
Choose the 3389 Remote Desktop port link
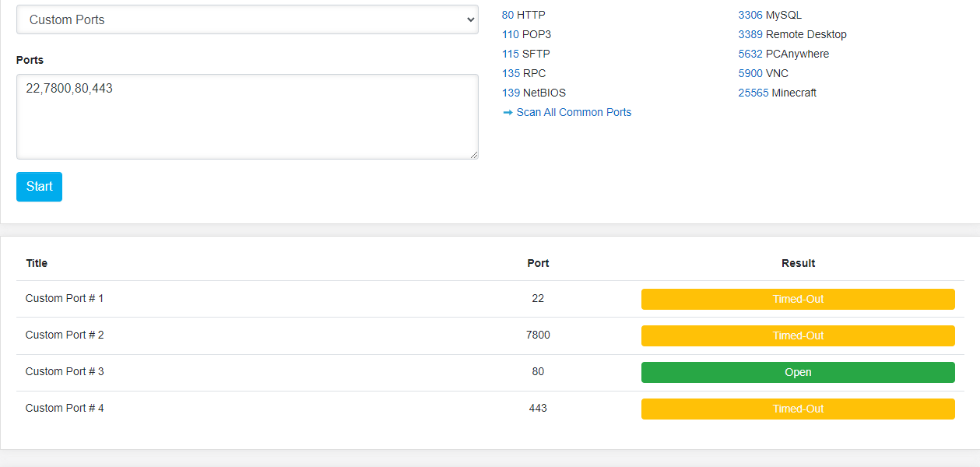[750, 34]
